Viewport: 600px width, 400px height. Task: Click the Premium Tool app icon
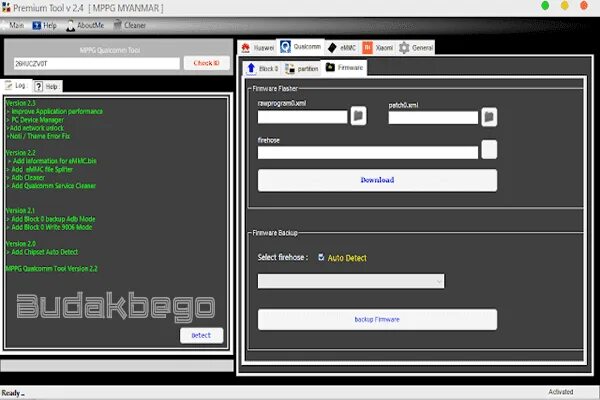(6, 7)
